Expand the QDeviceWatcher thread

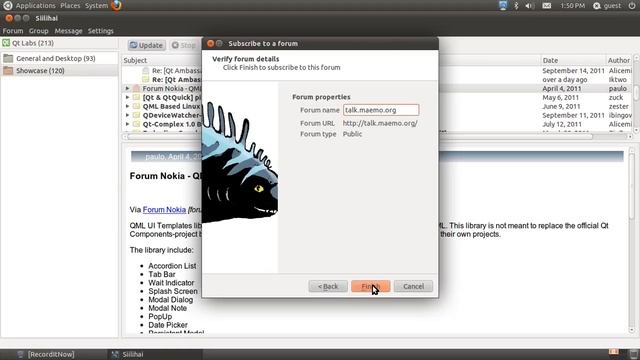[x=127, y=116]
